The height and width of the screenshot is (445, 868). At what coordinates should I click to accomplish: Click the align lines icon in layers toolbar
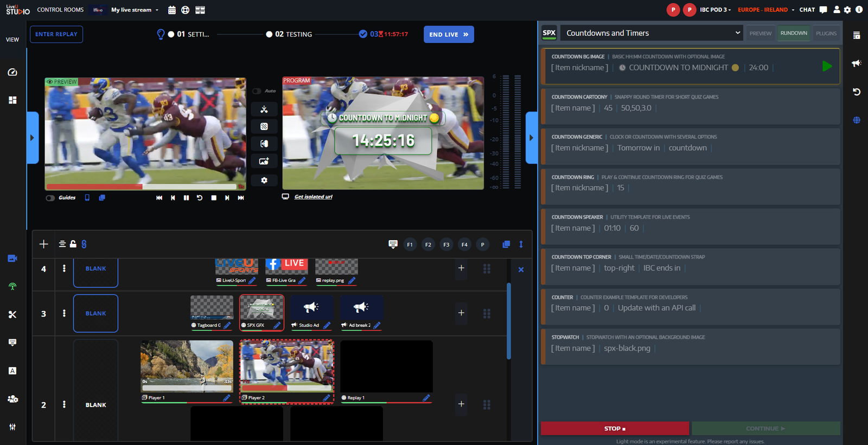[x=62, y=244]
